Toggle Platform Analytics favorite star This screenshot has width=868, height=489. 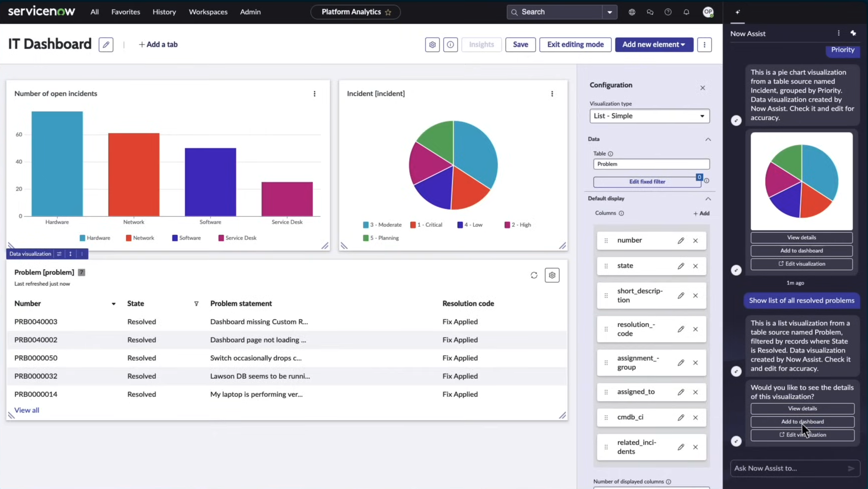pyautogui.click(x=388, y=12)
